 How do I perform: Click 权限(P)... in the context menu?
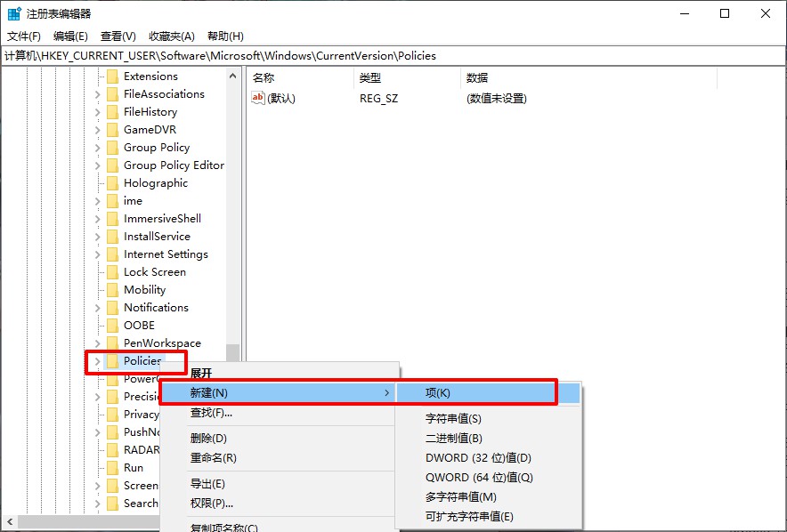(x=212, y=504)
